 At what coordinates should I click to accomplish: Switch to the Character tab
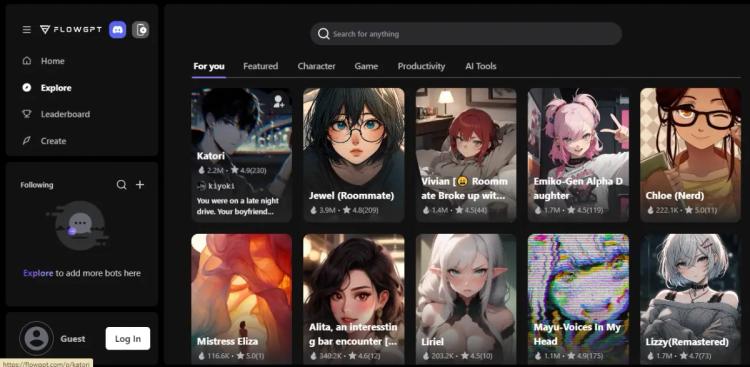click(x=316, y=66)
